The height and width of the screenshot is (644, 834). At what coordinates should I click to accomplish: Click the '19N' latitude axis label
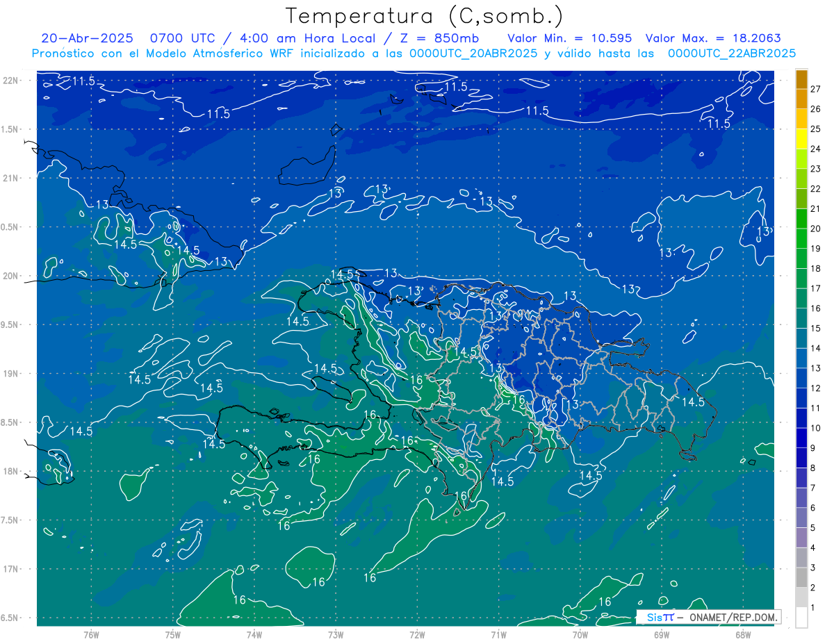pos(12,374)
